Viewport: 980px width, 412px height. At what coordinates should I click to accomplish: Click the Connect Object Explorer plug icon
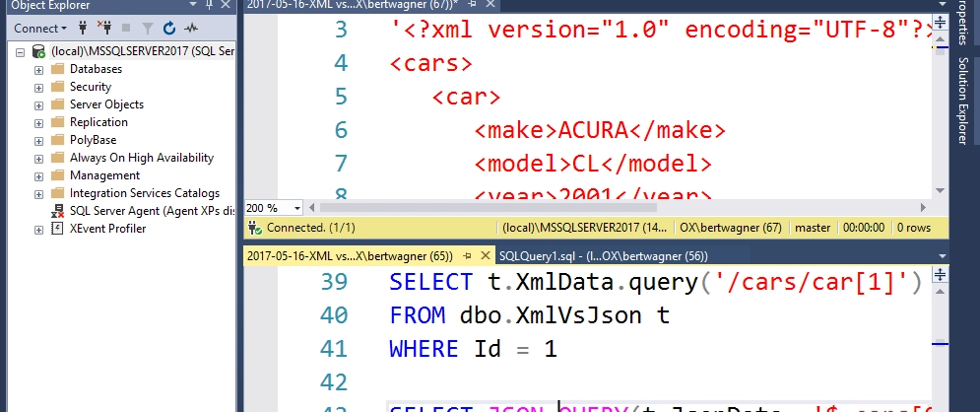(83, 29)
